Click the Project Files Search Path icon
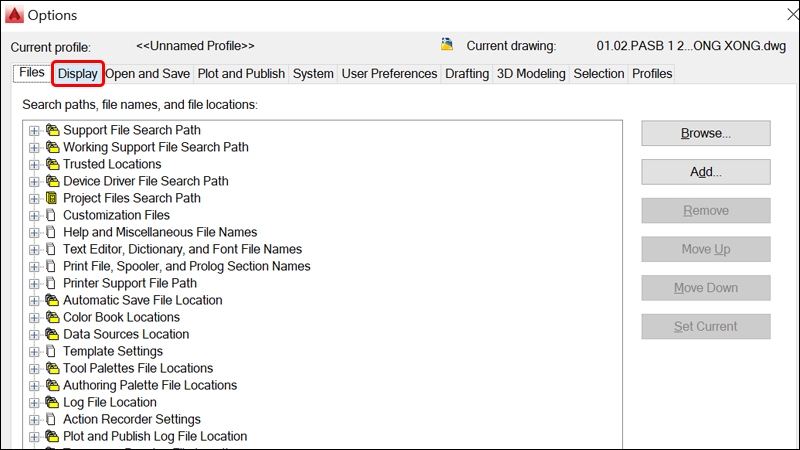This screenshot has width=800, height=450. click(x=52, y=198)
